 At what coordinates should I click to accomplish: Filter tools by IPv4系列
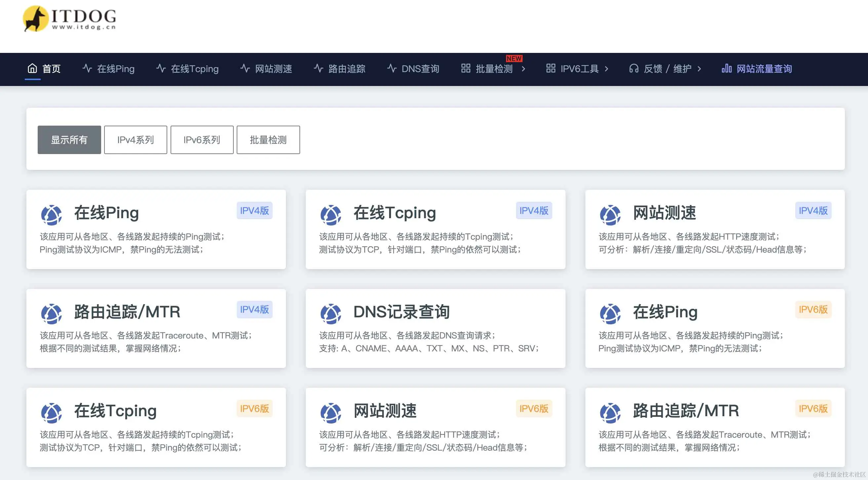click(136, 140)
